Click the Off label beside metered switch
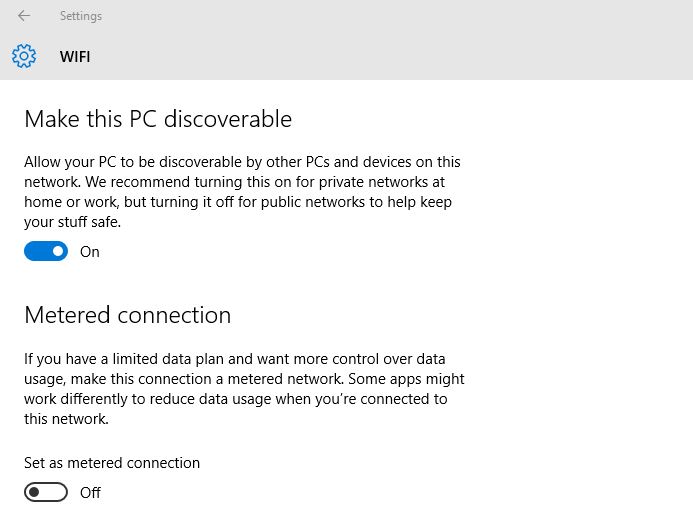This screenshot has width=693, height=532. point(91,493)
